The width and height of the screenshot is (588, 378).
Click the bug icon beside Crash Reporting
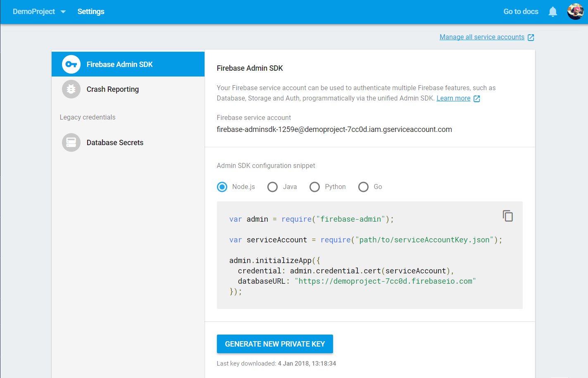click(x=71, y=89)
